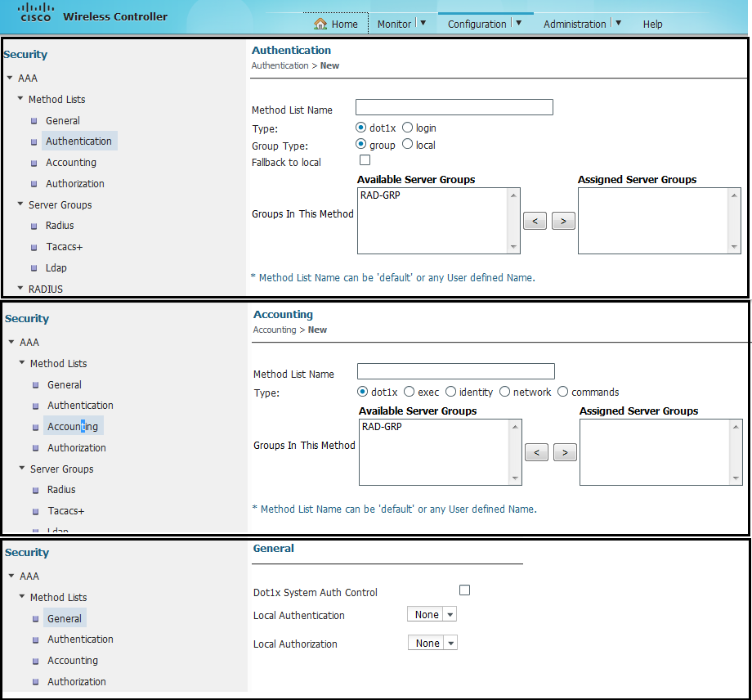Click the Home house icon in top navigation
This screenshot has width=752, height=700.
(x=320, y=24)
